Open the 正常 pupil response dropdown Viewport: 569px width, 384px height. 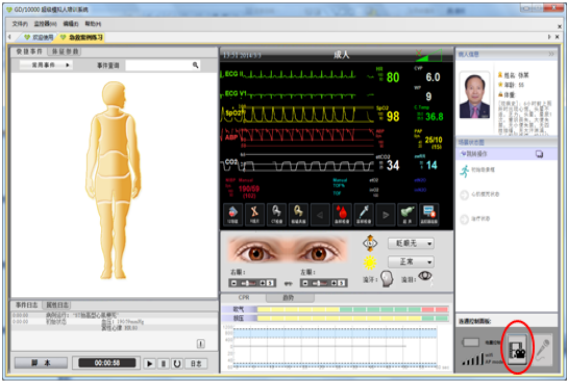(411, 261)
